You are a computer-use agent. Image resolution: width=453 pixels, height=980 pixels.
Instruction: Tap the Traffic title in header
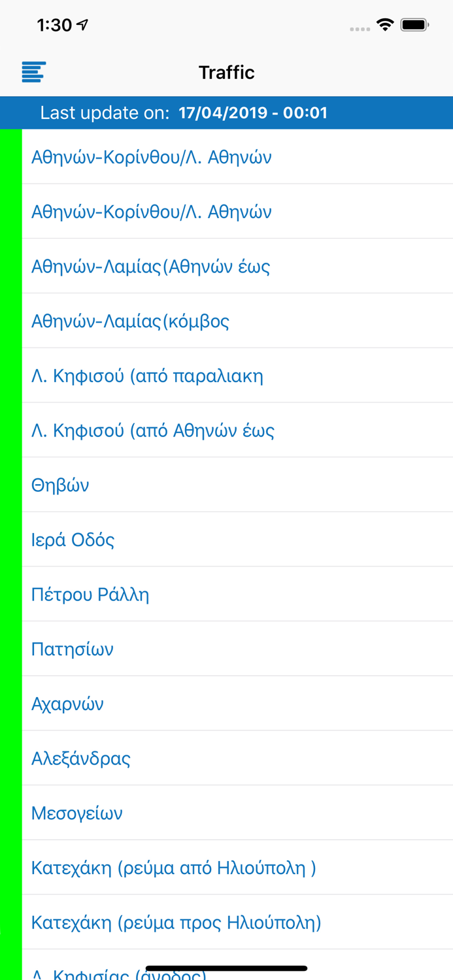(x=226, y=72)
